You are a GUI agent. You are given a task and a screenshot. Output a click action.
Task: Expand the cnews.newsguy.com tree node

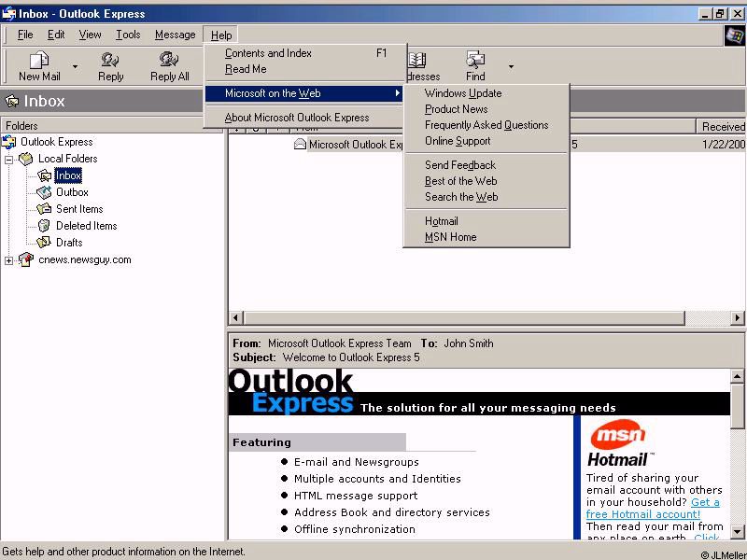tap(9, 260)
